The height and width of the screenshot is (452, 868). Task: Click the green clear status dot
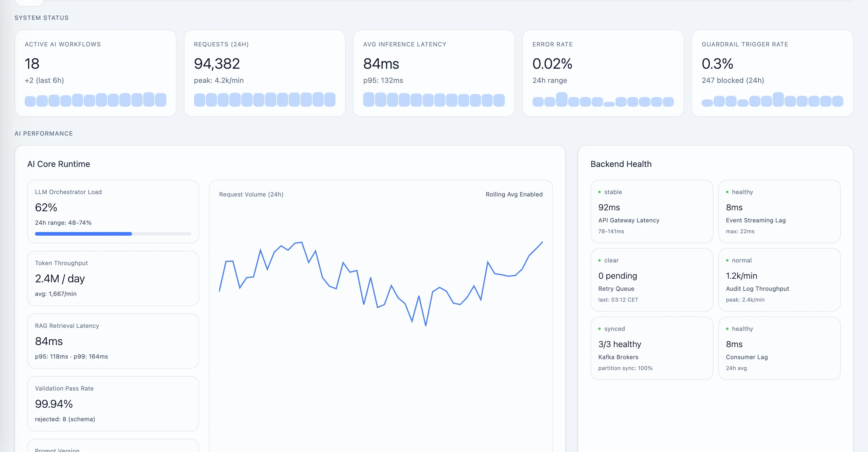point(599,260)
